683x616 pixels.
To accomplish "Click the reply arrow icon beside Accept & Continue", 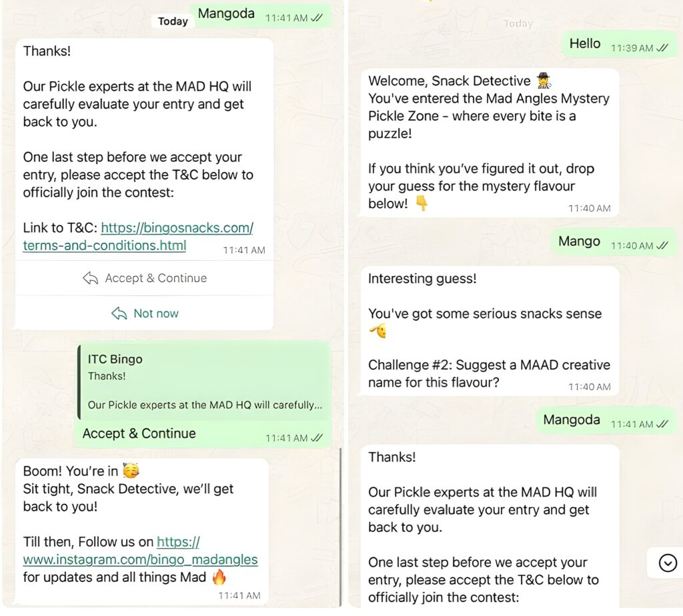I will coord(91,278).
